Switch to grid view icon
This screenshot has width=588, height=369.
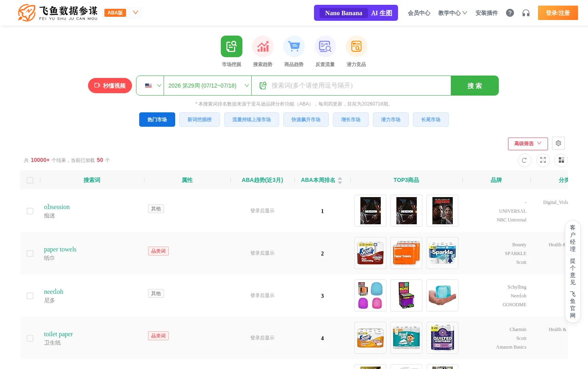pyautogui.click(x=561, y=160)
